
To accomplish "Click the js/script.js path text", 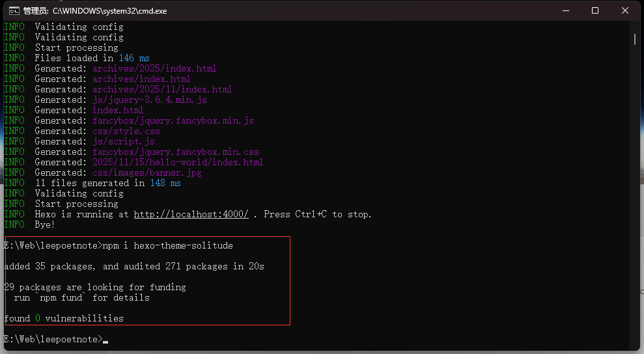I will (123, 141).
